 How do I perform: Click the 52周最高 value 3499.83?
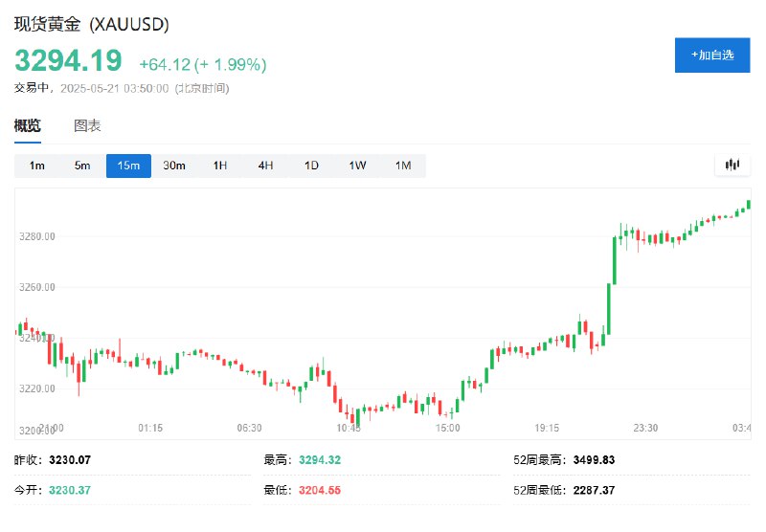point(594,460)
